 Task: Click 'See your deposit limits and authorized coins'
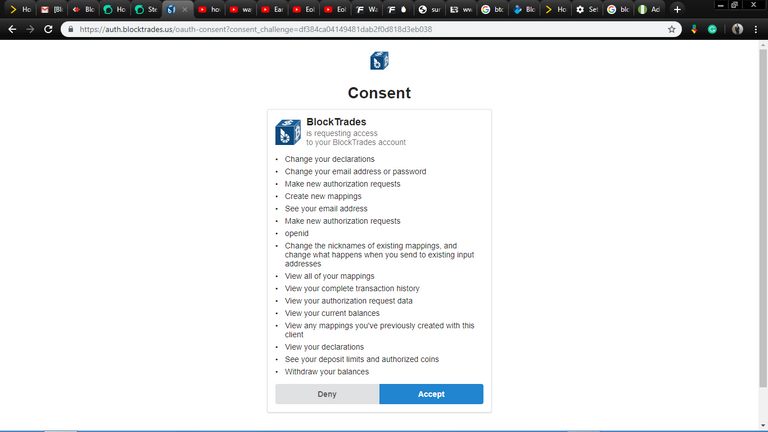click(x=362, y=359)
